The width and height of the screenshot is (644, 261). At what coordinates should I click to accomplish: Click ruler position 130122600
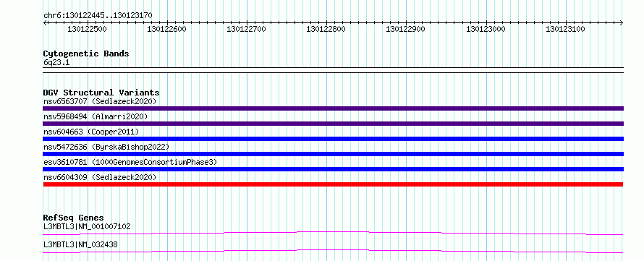(166, 29)
